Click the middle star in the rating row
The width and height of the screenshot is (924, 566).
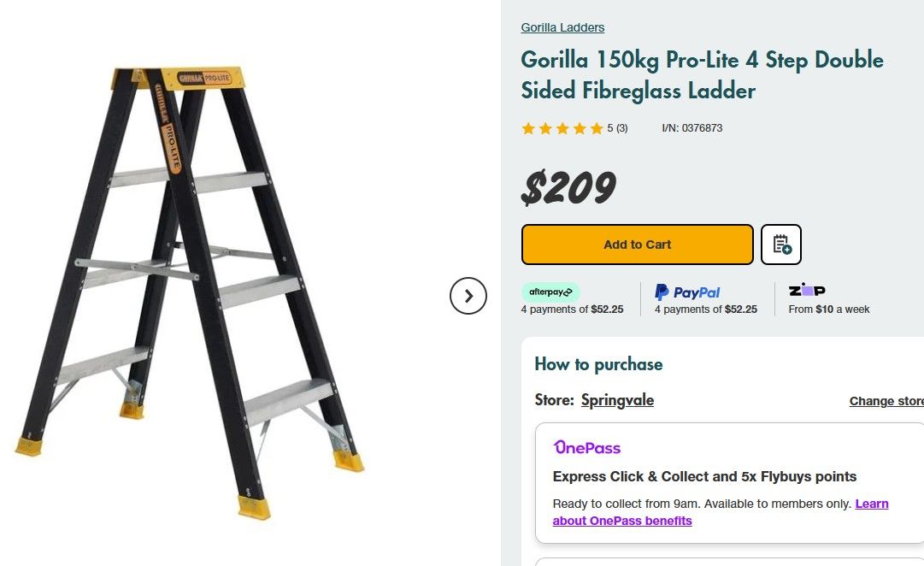point(561,127)
